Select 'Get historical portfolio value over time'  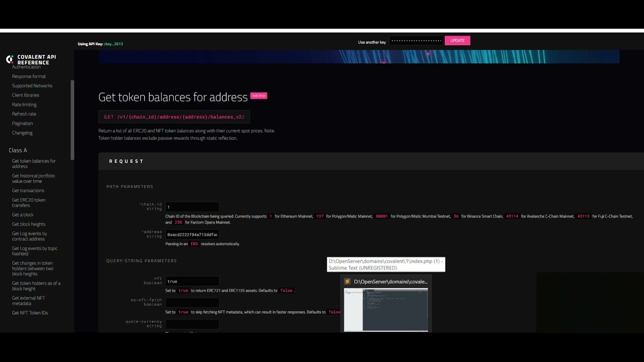pyautogui.click(x=33, y=178)
